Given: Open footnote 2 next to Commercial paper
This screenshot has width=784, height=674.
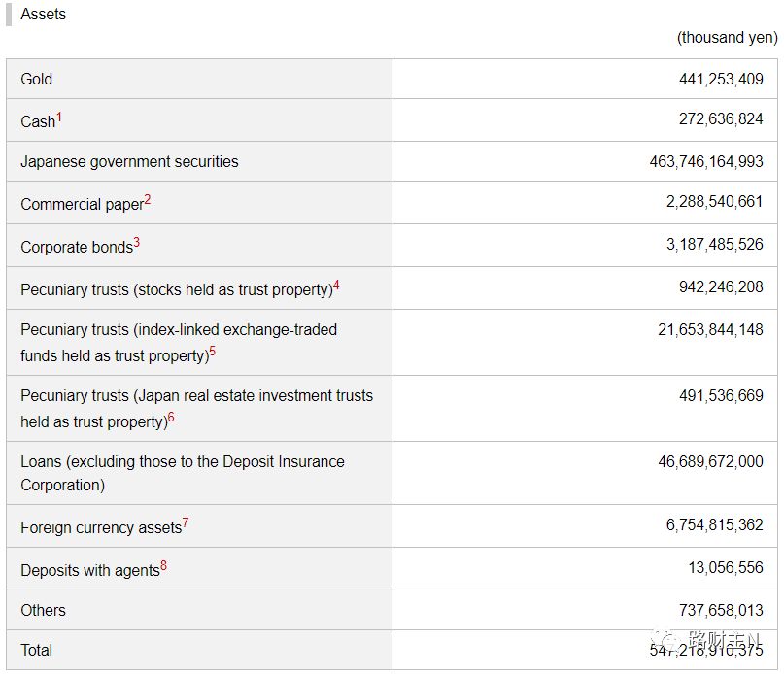Looking at the screenshot, I should (148, 199).
